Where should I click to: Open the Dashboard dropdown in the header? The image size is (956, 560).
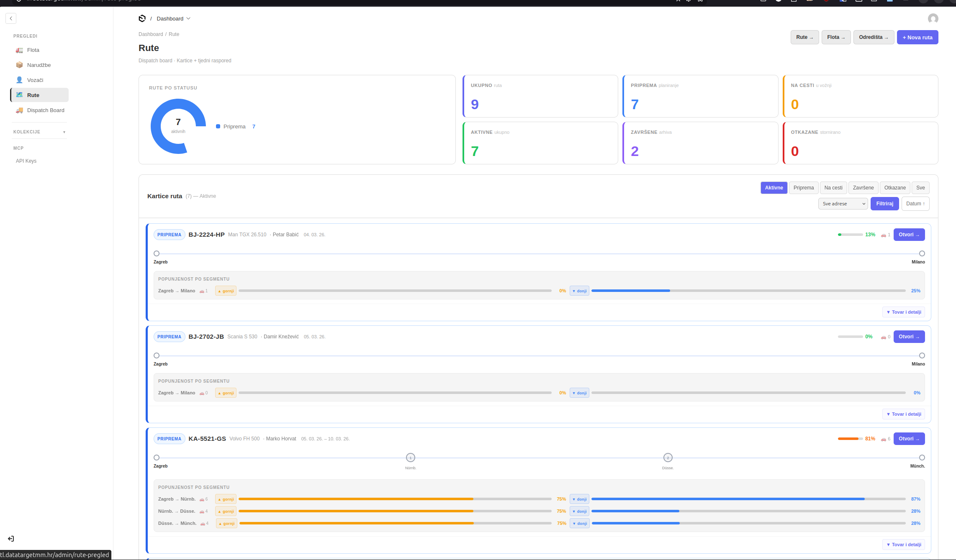[x=173, y=18]
